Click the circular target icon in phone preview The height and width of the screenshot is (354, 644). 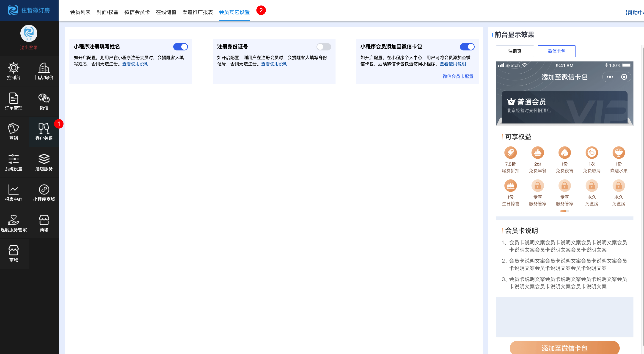pos(624,77)
